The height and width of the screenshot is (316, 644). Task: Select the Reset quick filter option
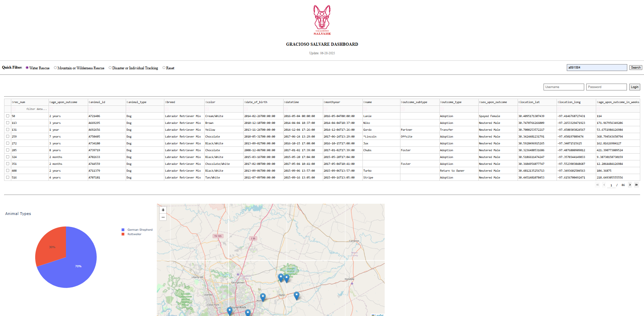(164, 68)
